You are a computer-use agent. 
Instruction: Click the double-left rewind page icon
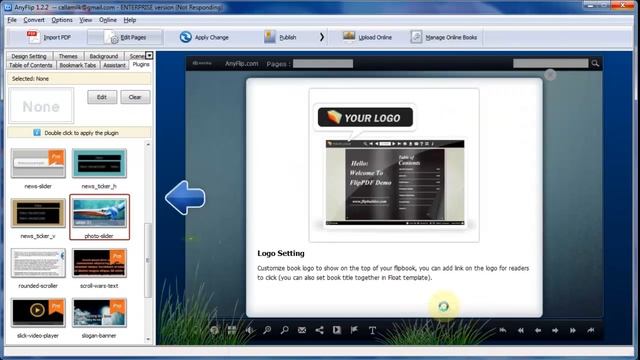(x=521, y=330)
